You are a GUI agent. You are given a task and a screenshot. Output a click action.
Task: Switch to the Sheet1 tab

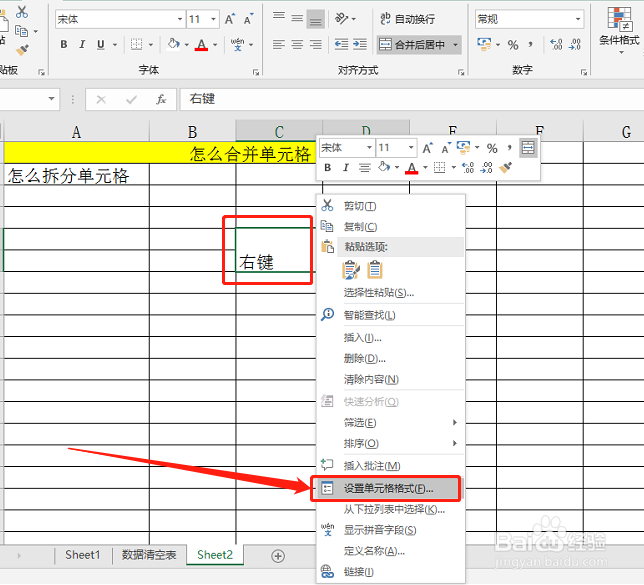coord(83,555)
